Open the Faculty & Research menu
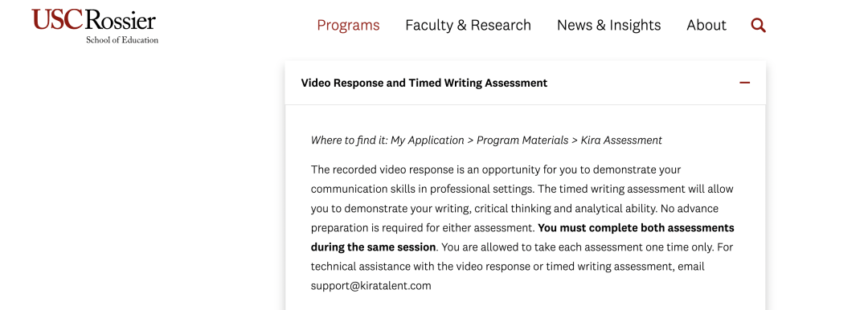The height and width of the screenshot is (310, 868). (x=468, y=26)
